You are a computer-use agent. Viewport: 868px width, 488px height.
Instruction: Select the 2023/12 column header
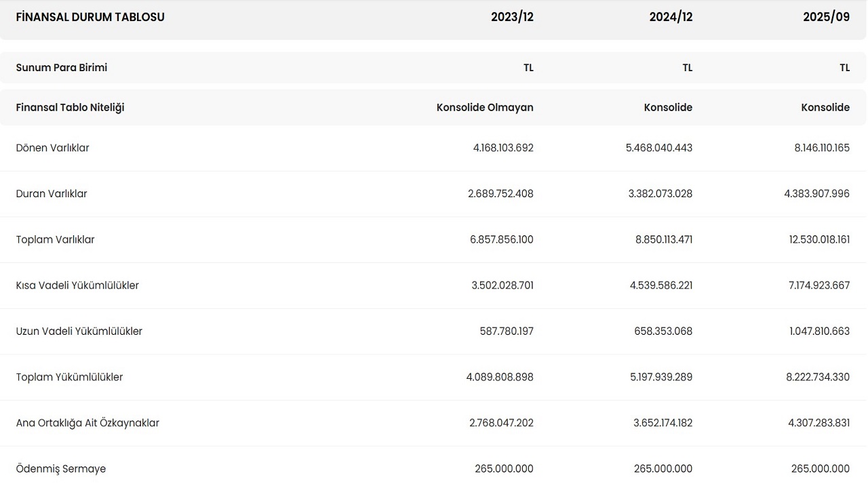click(512, 17)
